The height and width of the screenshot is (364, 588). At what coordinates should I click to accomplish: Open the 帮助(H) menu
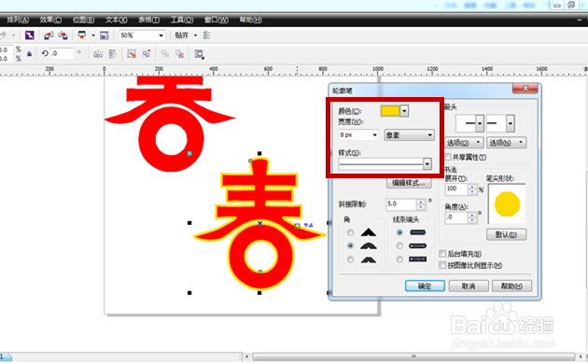coord(250,20)
